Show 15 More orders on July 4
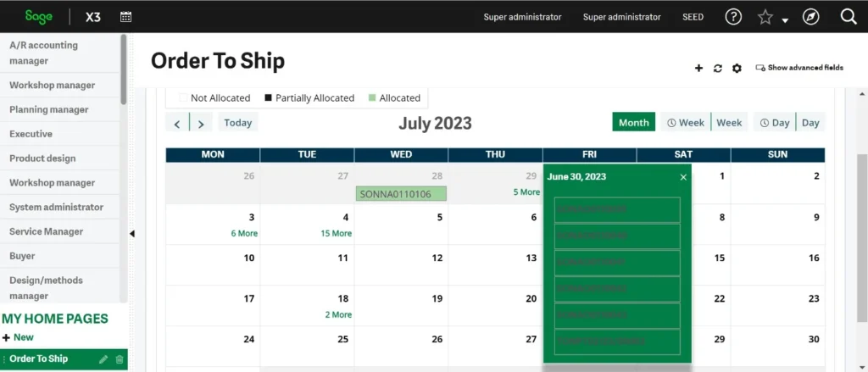Image resolution: width=868 pixels, height=372 pixels. (336, 234)
